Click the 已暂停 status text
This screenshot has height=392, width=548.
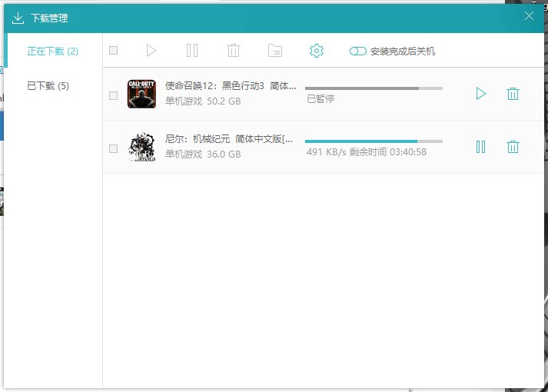pos(320,99)
